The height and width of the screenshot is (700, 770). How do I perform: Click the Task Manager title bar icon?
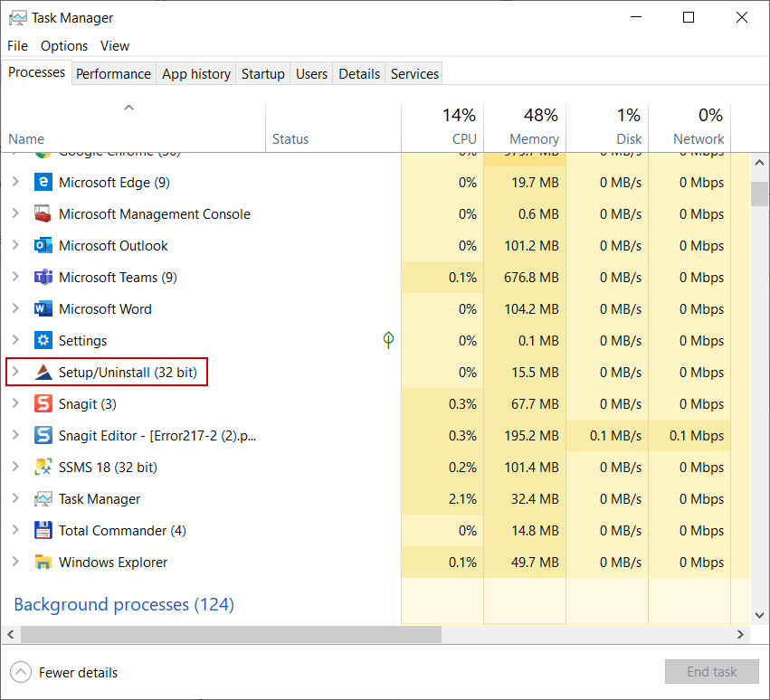[x=18, y=18]
